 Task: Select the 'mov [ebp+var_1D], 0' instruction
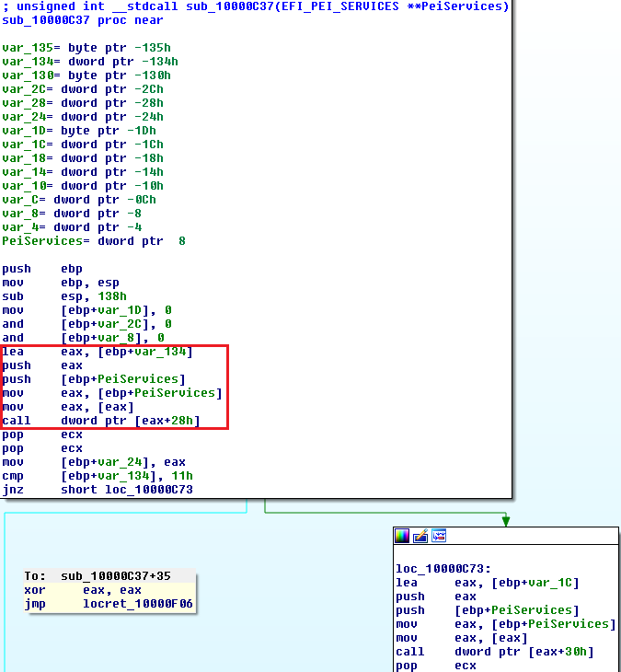point(86,310)
